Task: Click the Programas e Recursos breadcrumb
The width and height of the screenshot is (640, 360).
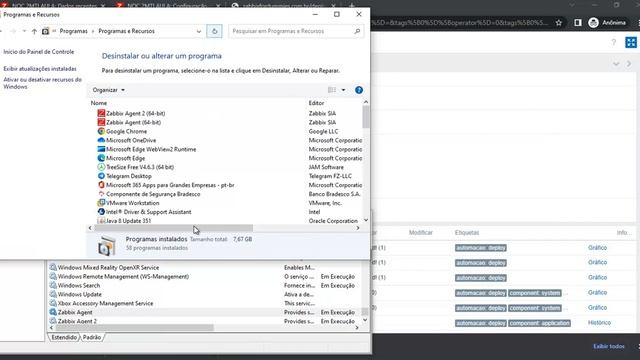Action: tap(127, 31)
